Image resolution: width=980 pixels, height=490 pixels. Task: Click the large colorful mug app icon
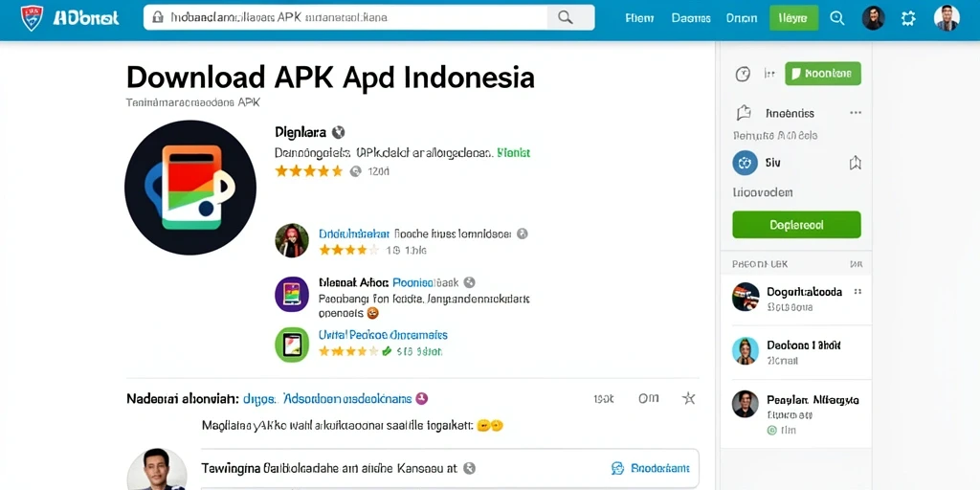click(x=190, y=188)
